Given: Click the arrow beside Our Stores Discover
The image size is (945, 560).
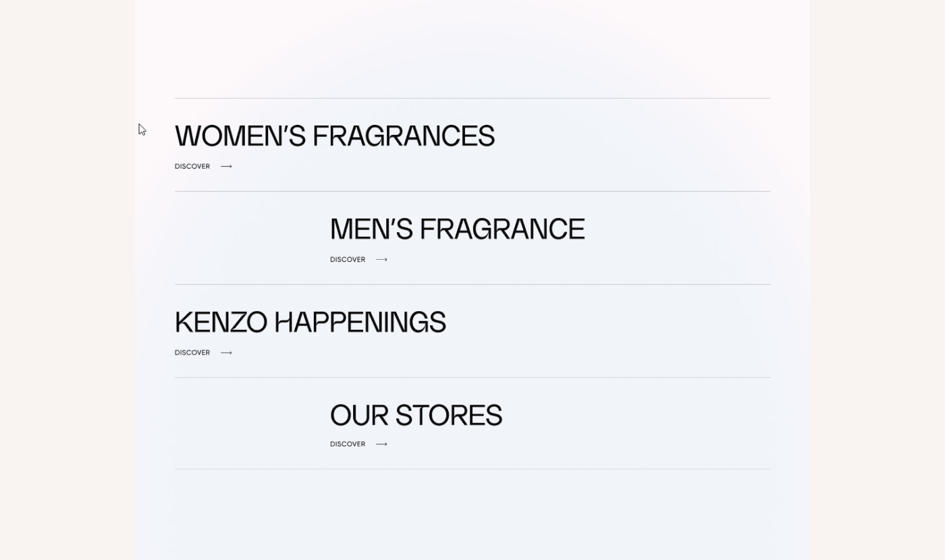Looking at the screenshot, I should pyautogui.click(x=381, y=445).
